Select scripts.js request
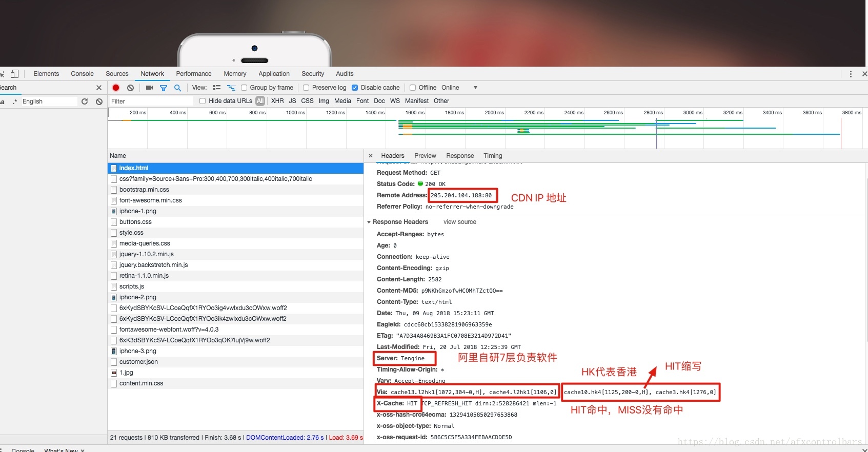Viewport: 868px width, 452px height. click(x=236, y=286)
